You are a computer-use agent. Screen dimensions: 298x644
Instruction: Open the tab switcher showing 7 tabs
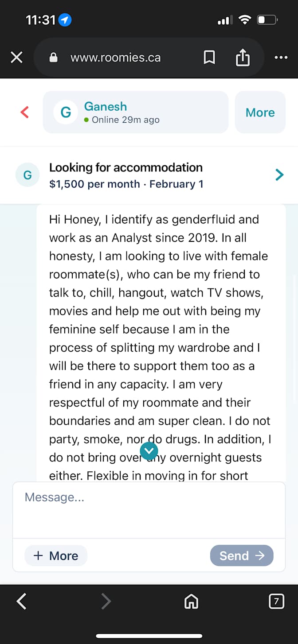point(276,601)
